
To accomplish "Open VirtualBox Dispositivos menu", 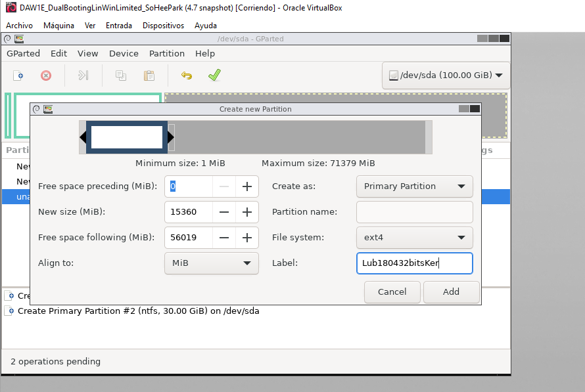I will coord(163,26).
